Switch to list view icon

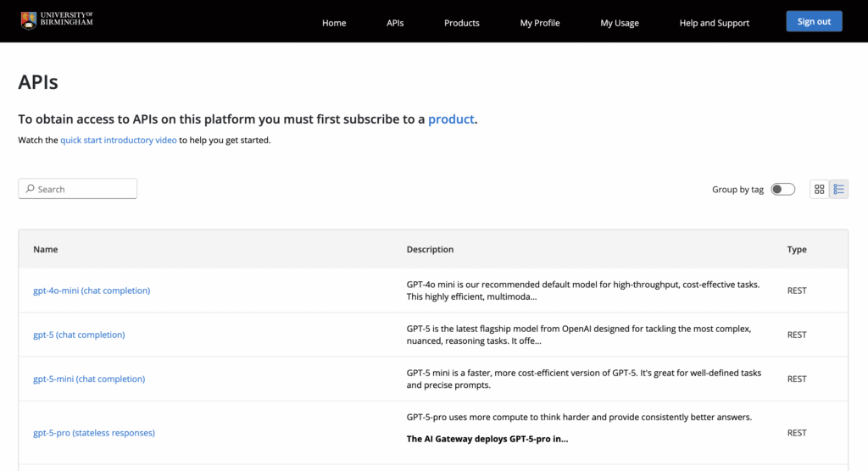click(x=838, y=189)
